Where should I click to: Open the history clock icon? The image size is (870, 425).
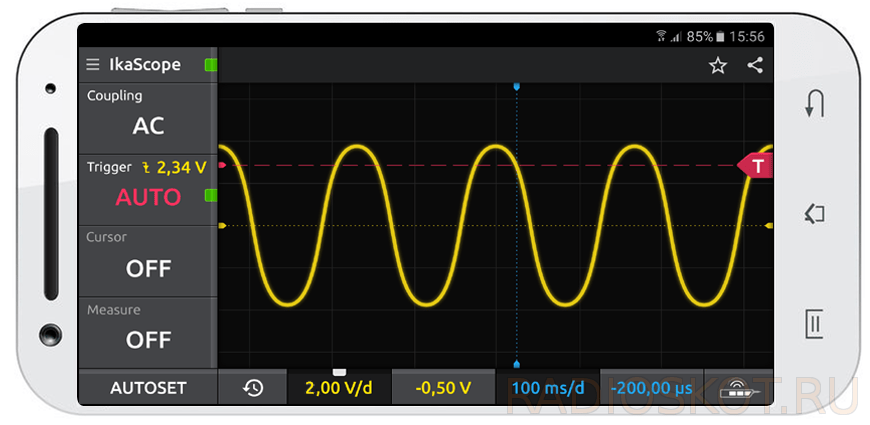(x=253, y=388)
